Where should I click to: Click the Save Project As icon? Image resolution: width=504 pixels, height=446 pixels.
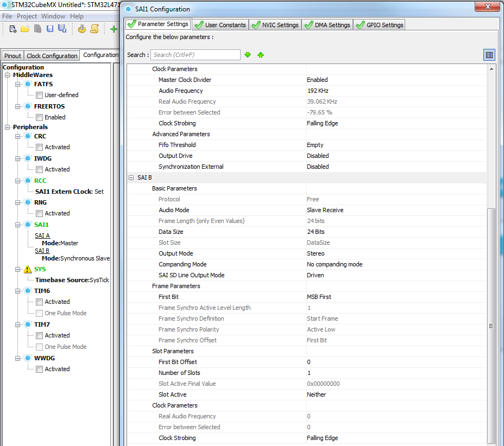point(62,29)
